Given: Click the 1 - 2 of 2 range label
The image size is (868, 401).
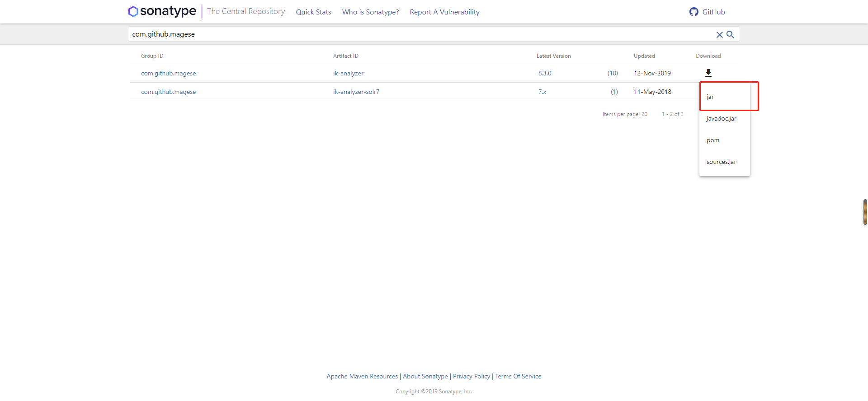Looking at the screenshot, I should coord(672,114).
